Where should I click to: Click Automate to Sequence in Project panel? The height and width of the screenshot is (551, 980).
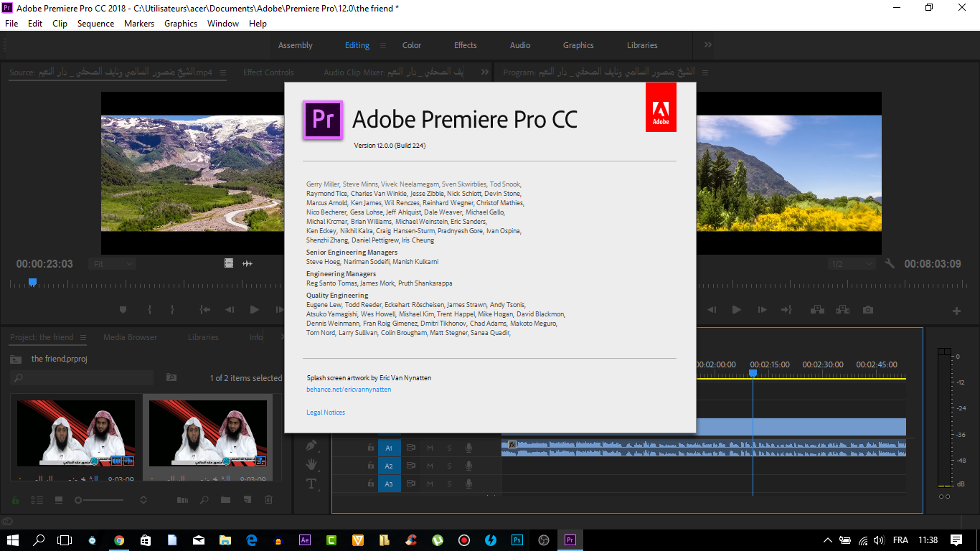coord(182,499)
